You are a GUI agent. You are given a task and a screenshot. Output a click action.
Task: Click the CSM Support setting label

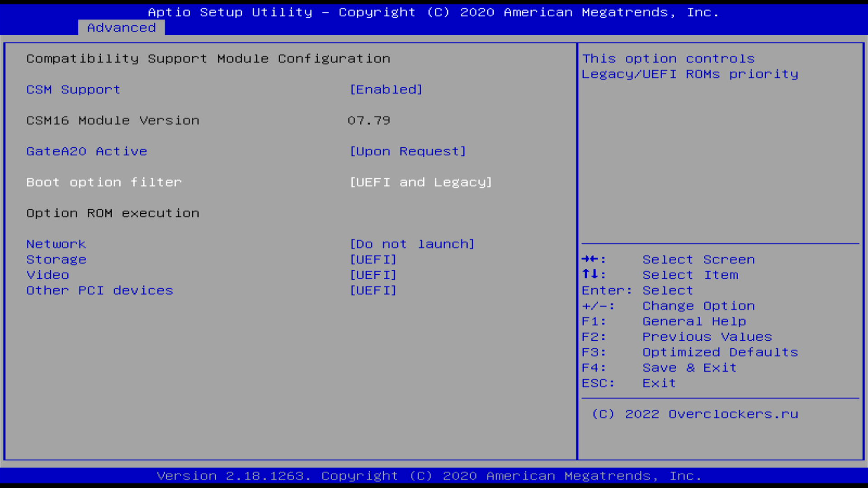point(73,89)
